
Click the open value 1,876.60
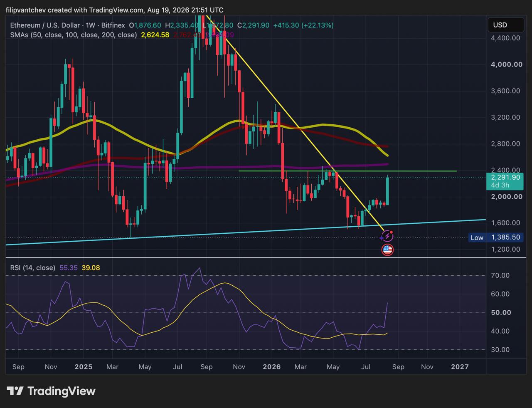point(147,25)
